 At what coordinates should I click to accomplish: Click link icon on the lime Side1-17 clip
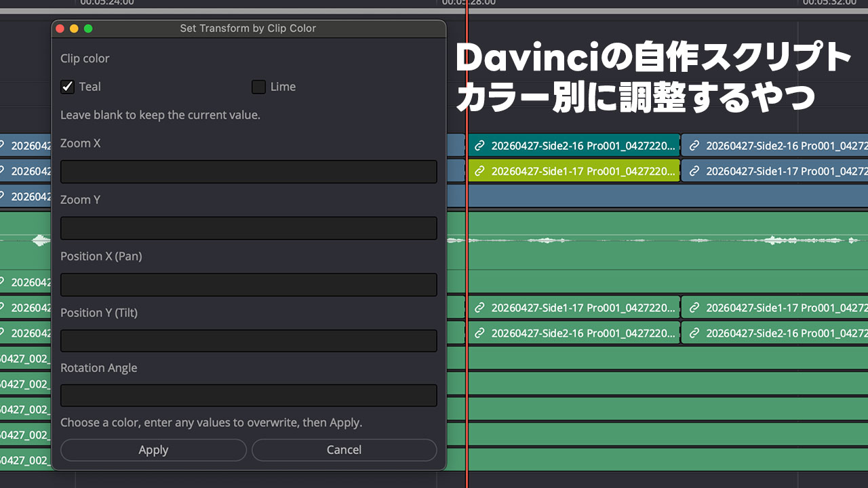point(479,171)
